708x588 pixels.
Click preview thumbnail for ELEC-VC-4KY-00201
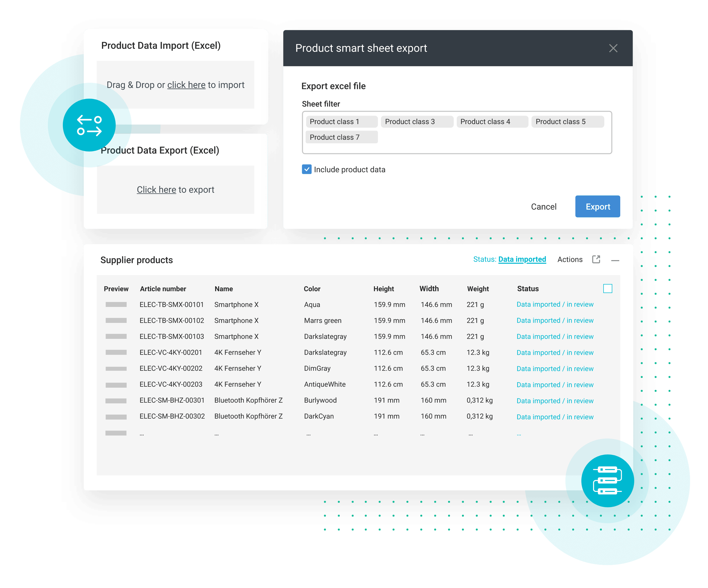(x=116, y=352)
